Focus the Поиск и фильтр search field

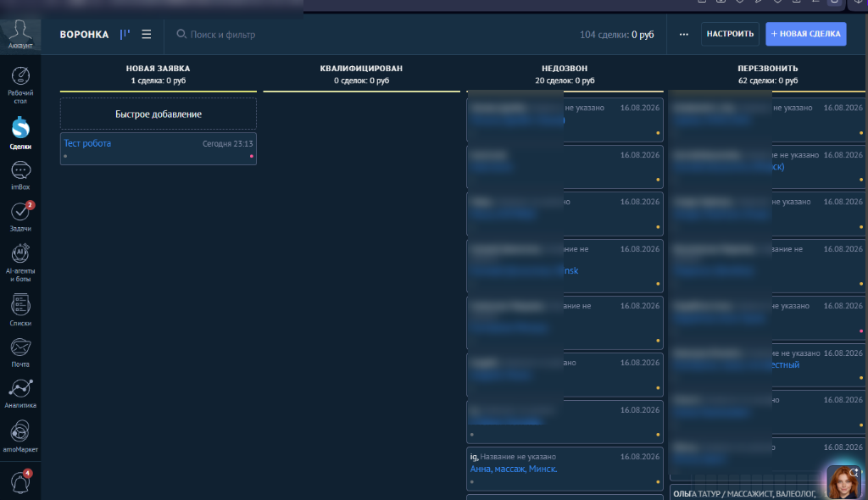click(x=223, y=35)
